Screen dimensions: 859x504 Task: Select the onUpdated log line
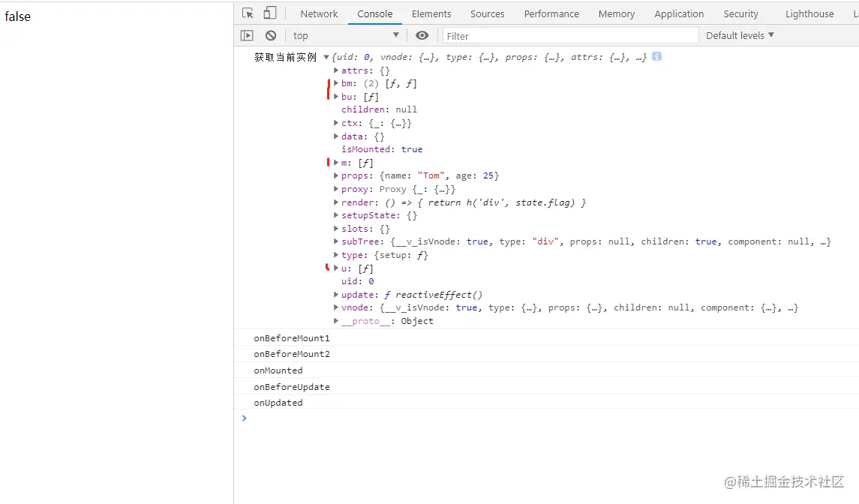(278, 403)
